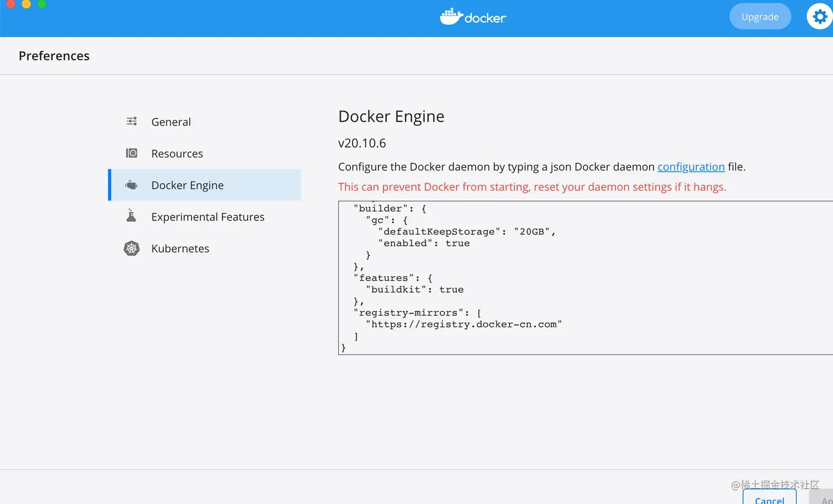Click the Resources disk icon
Screen dimensions: 833x504
132,153
